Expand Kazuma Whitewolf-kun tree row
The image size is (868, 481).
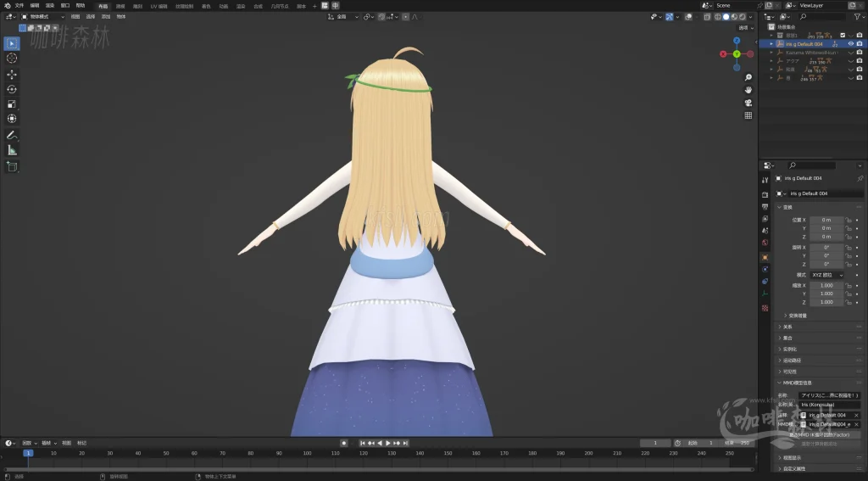click(771, 52)
